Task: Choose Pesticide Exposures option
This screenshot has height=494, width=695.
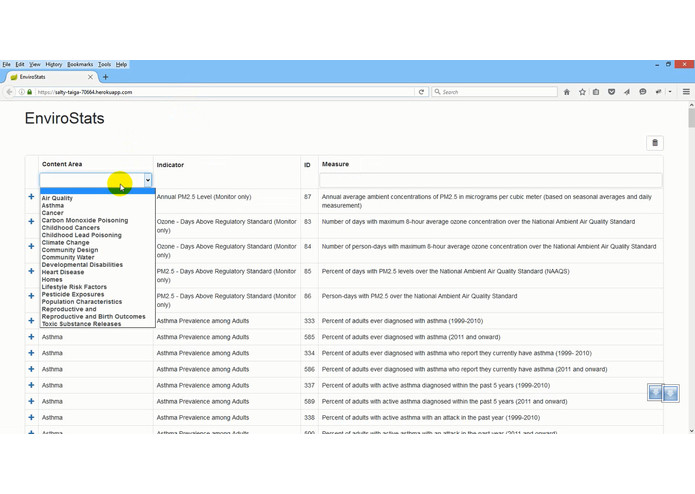Action: (x=98, y=294)
